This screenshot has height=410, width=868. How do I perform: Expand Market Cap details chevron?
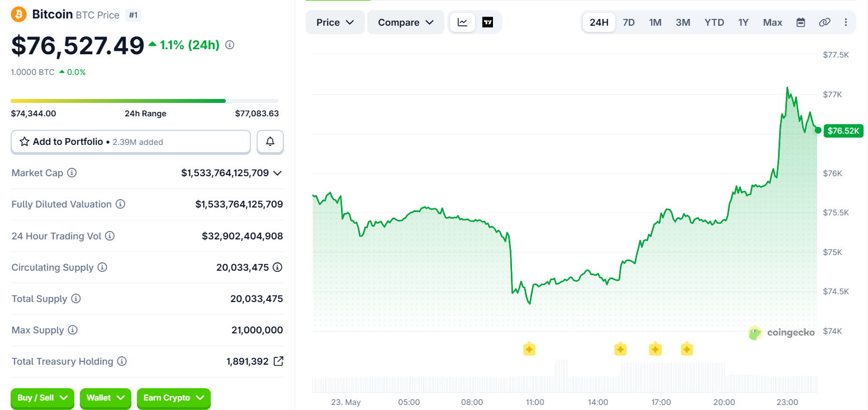pos(277,173)
